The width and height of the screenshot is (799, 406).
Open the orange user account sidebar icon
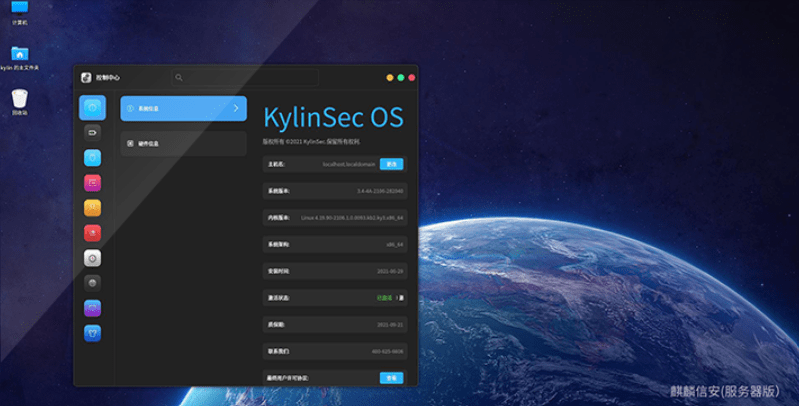click(92, 208)
